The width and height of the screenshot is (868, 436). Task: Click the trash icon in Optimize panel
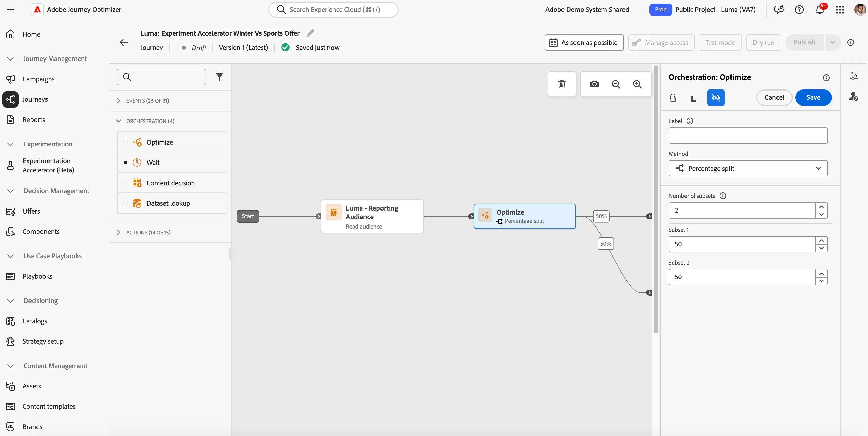(x=673, y=97)
